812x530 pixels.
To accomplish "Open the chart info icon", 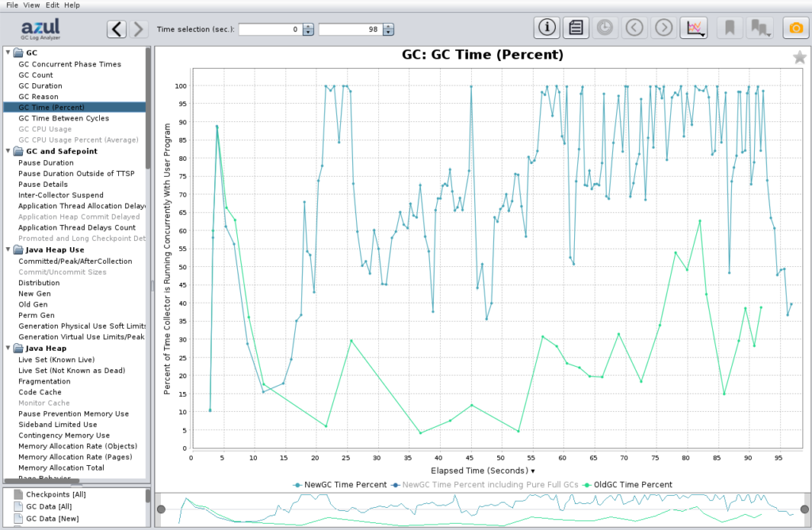I will click(x=546, y=27).
